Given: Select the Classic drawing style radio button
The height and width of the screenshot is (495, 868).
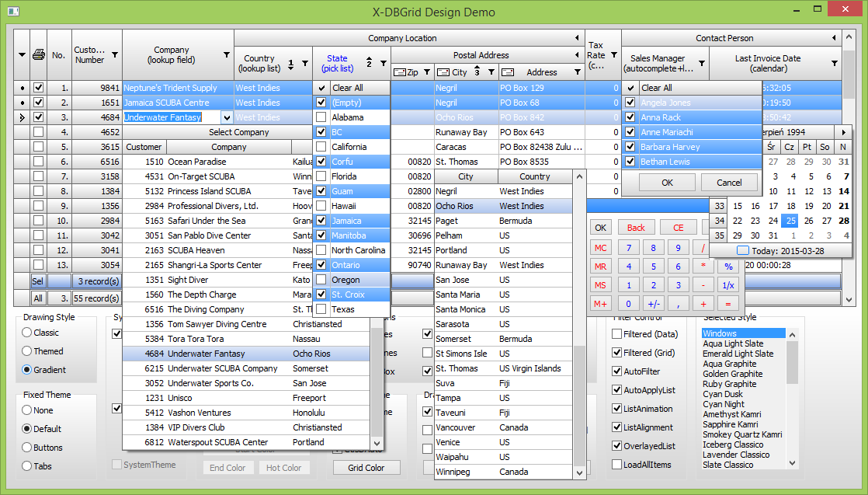Looking at the screenshot, I should pos(27,333).
